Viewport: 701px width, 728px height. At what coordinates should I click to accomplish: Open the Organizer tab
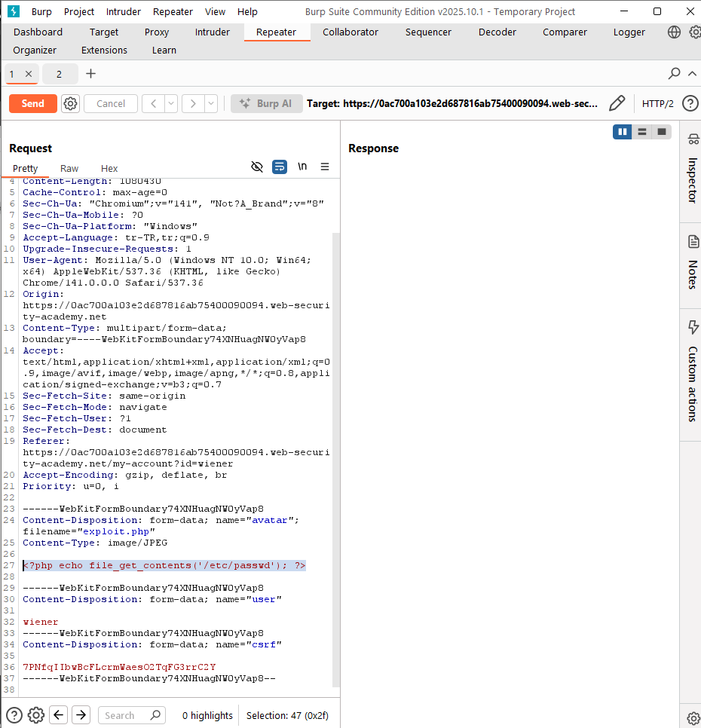[x=35, y=50]
